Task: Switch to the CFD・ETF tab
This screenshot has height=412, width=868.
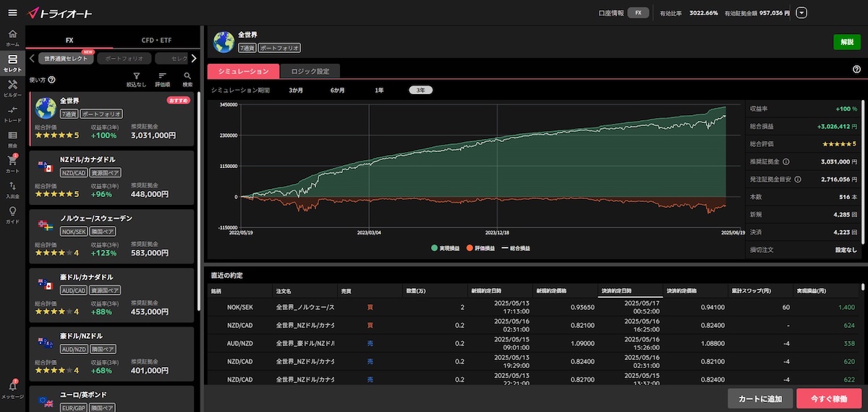Action: coord(157,41)
